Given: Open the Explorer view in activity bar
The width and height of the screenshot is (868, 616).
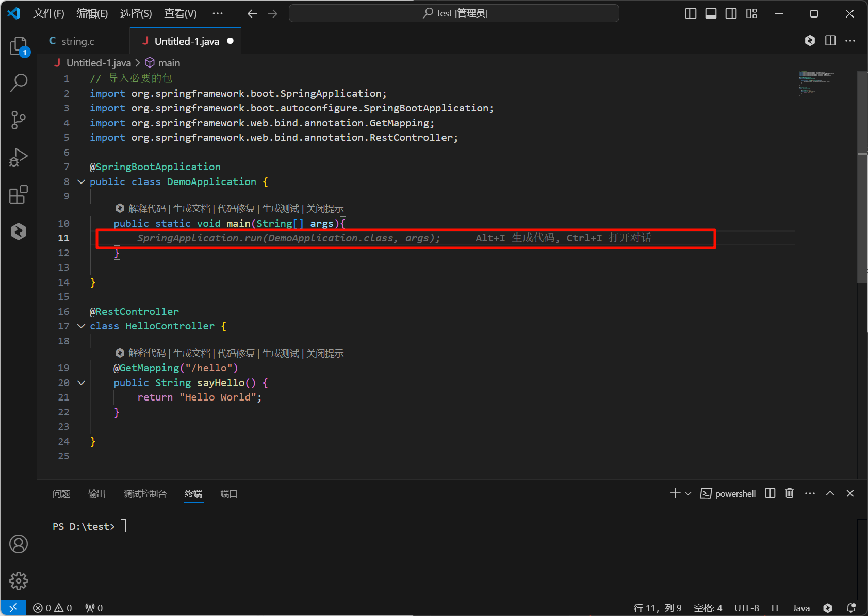Looking at the screenshot, I should click(19, 46).
